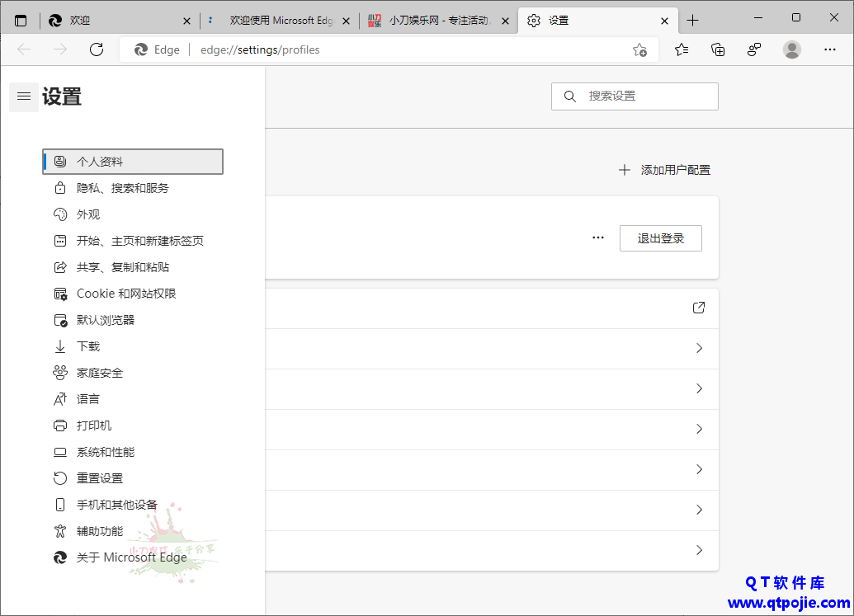Open Collections icon in toolbar
This screenshot has width=854, height=616.
point(718,49)
